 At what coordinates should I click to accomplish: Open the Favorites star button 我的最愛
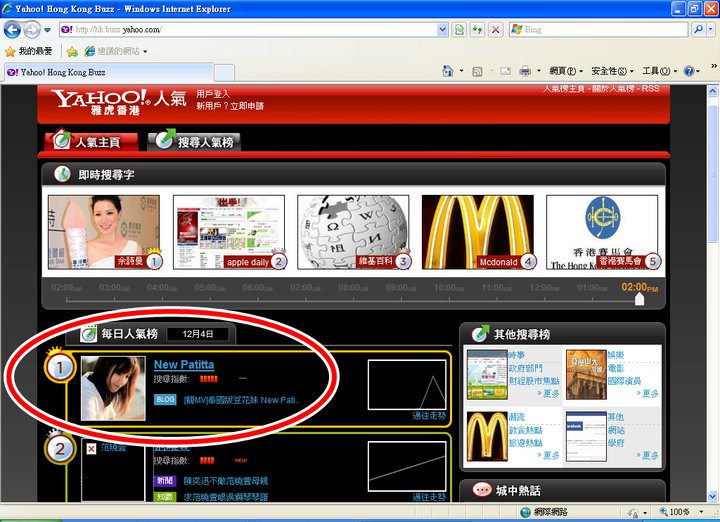pyautogui.click(x=28, y=51)
